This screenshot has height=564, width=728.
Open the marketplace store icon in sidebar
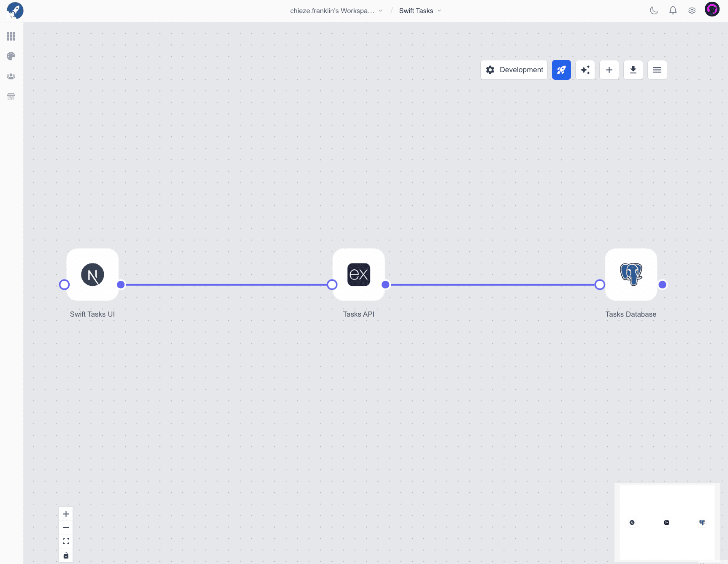(x=11, y=96)
